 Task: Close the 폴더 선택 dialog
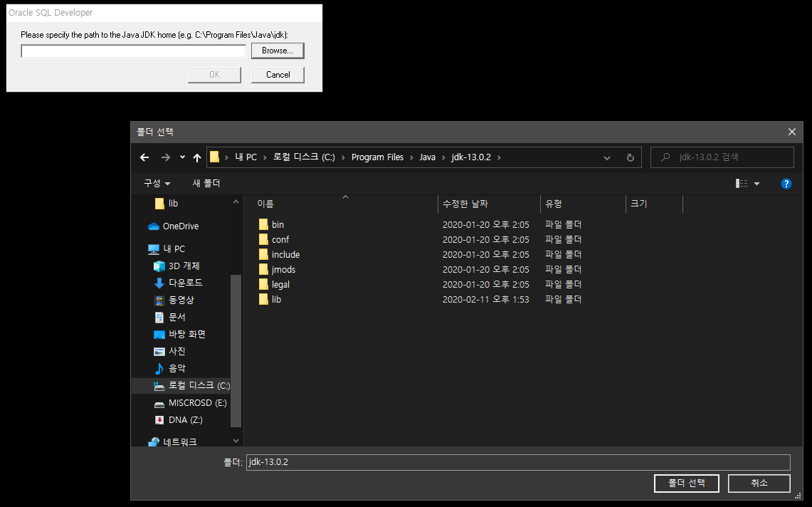point(792,132)
